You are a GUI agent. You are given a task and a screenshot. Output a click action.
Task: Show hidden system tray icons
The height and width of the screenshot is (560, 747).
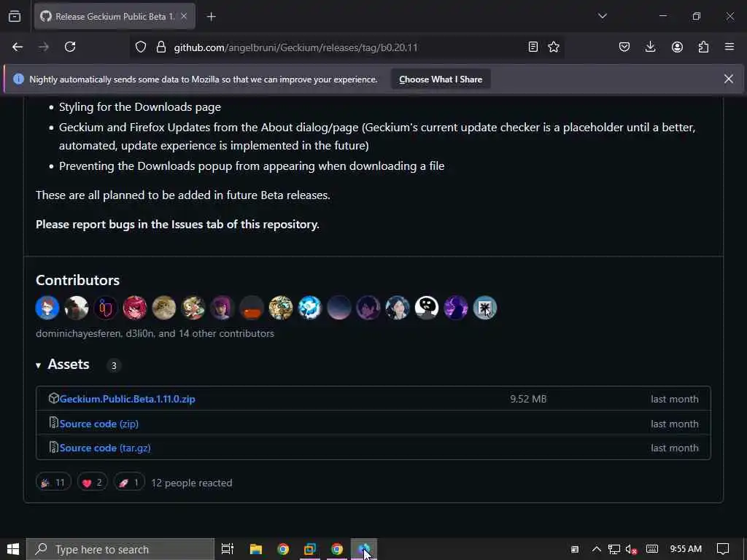point(596,549)
